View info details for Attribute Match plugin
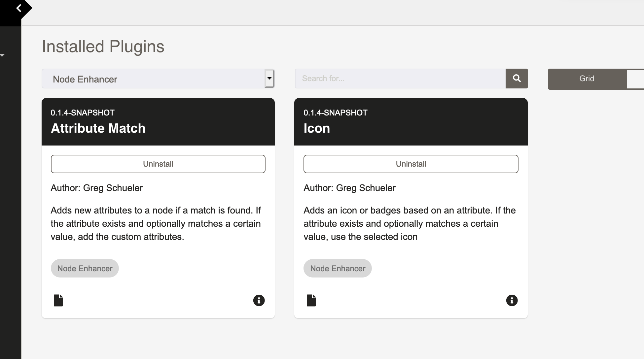Viewport: 644px width, 359px height. [x=259, y=300]
